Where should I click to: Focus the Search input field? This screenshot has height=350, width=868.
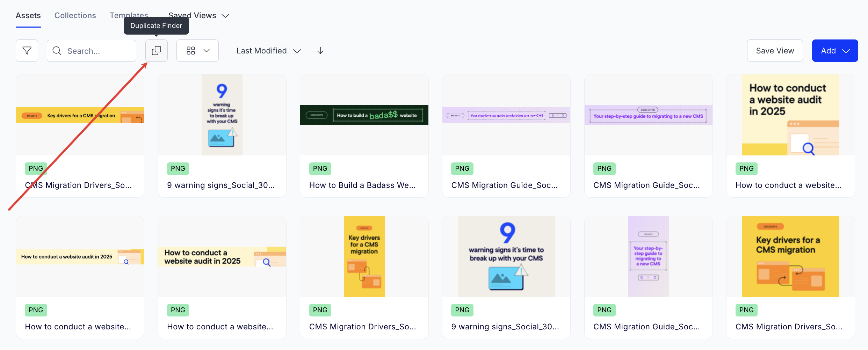click(92, 51)
